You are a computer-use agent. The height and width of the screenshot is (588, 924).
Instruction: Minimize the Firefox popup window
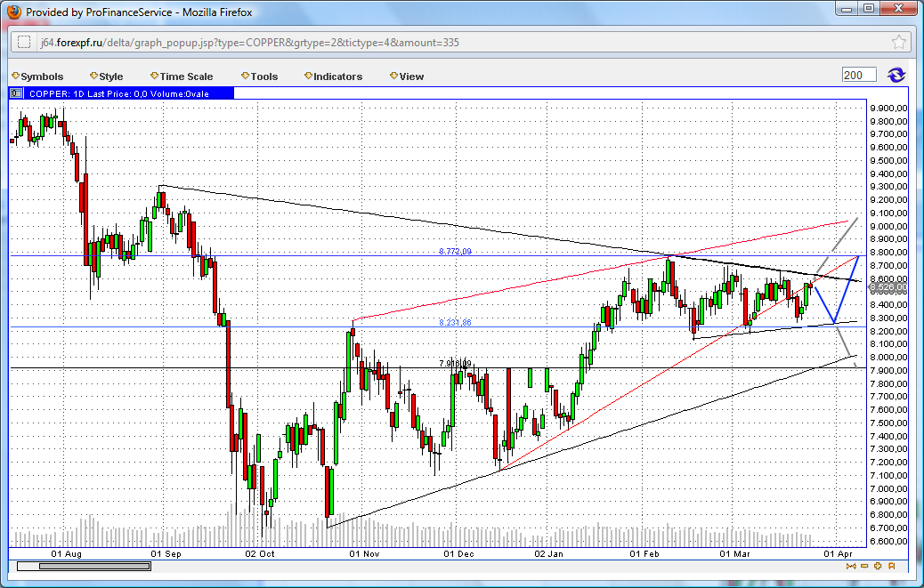tap(847, 8)
